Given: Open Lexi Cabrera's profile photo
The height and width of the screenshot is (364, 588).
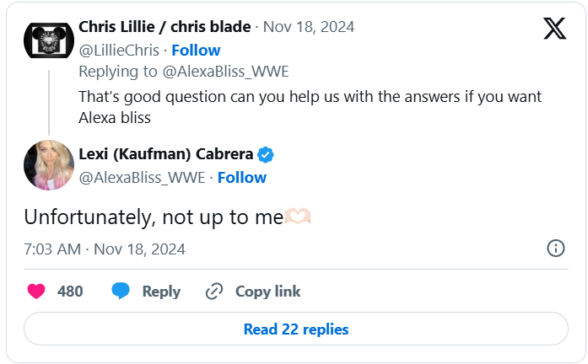Looking at the screenshot, I should (x=48, y=165).
